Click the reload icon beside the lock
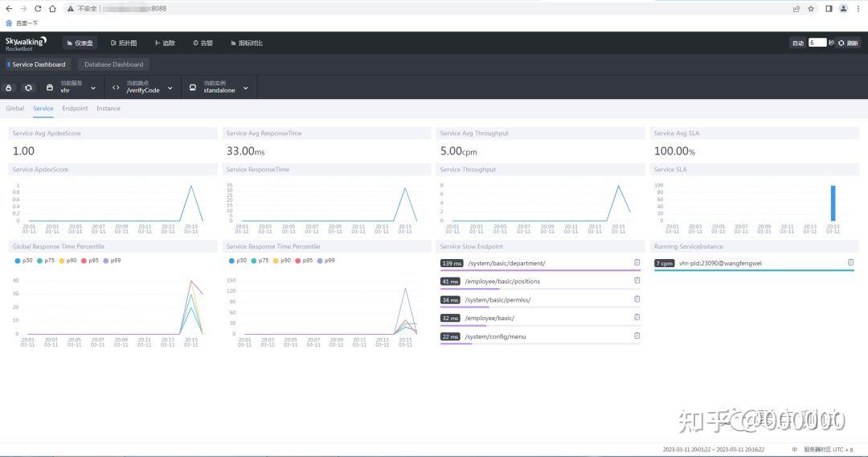868x457 pixels. click(28, 88)
